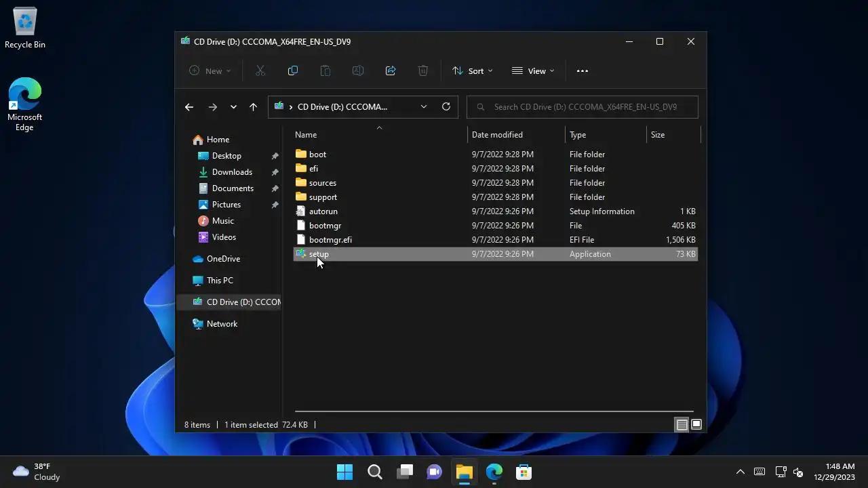Go up one folder level arrow
The width and height of the screenshot is (868, 488).
point(253,107)
